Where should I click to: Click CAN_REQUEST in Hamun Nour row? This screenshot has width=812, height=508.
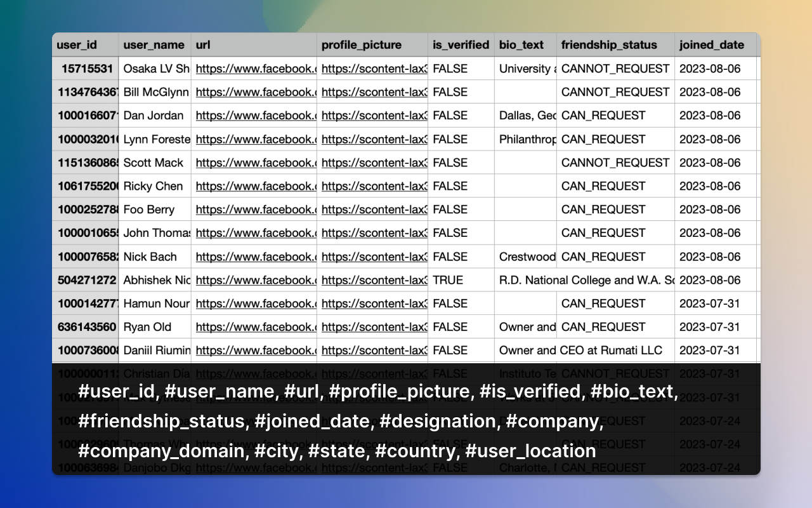pyautogui.click(x=616, y=304)
